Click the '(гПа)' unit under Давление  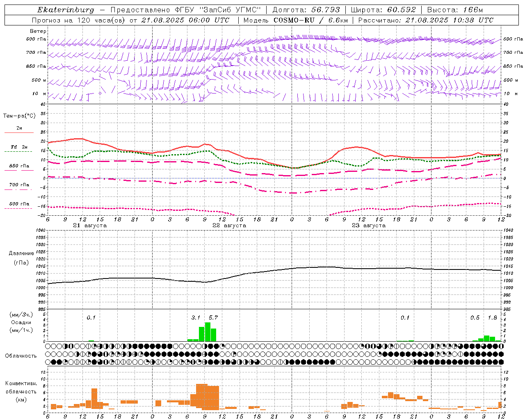coord(21,263)
